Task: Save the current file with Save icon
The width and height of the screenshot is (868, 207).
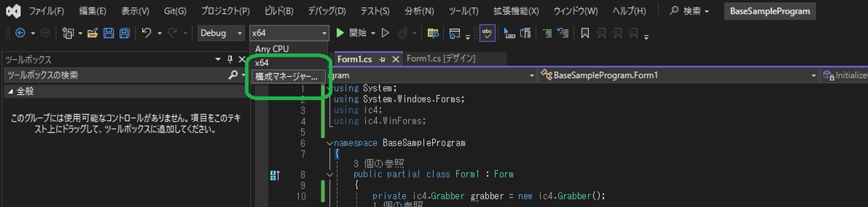Action: tap(109, 33)
